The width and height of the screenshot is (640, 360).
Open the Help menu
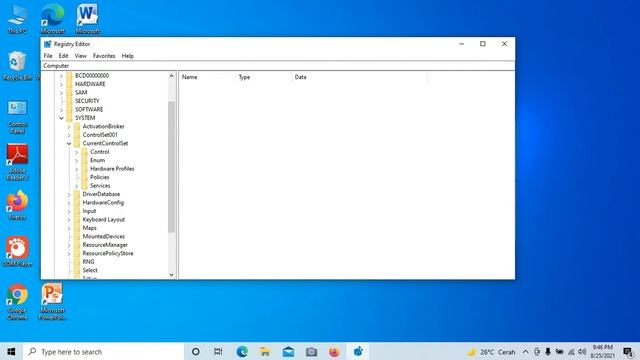(x=128, y=56)
